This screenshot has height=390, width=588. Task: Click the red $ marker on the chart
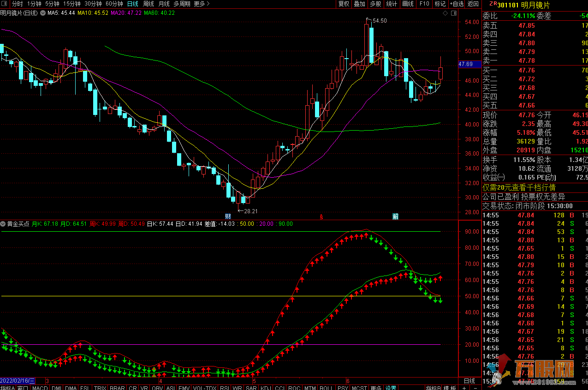(321, 216)
